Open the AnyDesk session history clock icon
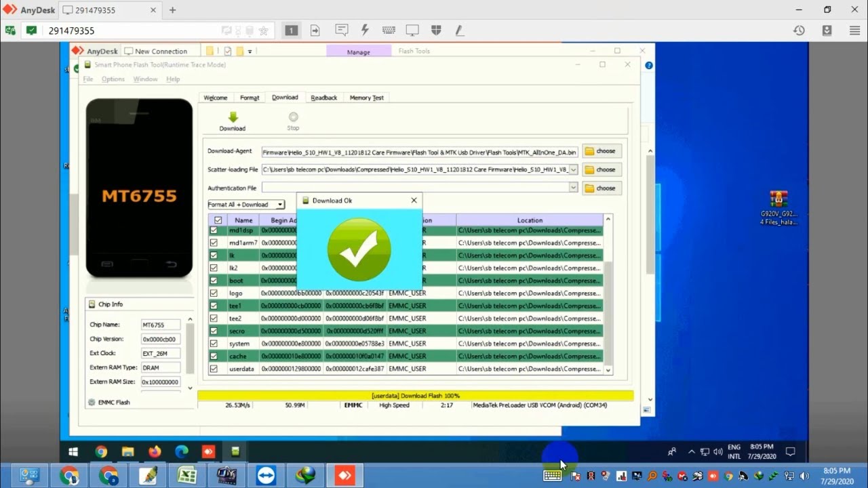This screenshot has height=488, width=868. [x=799, y=30]
